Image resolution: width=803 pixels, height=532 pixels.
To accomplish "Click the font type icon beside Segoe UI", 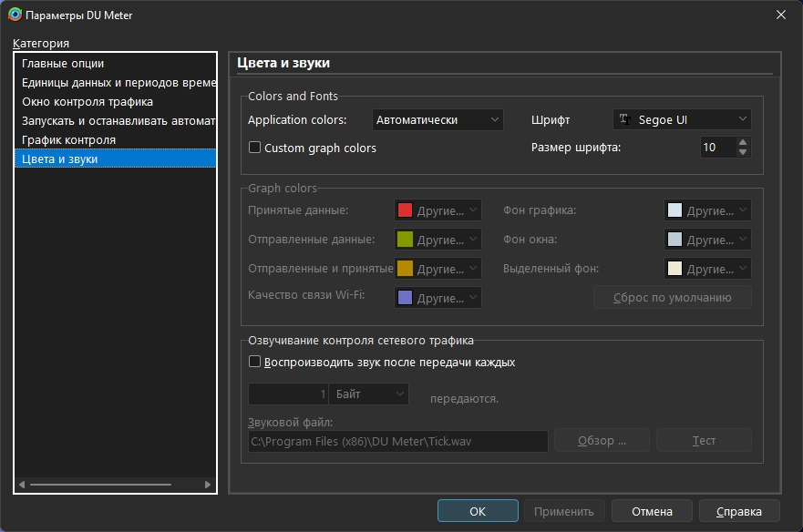I will [624, 119].
